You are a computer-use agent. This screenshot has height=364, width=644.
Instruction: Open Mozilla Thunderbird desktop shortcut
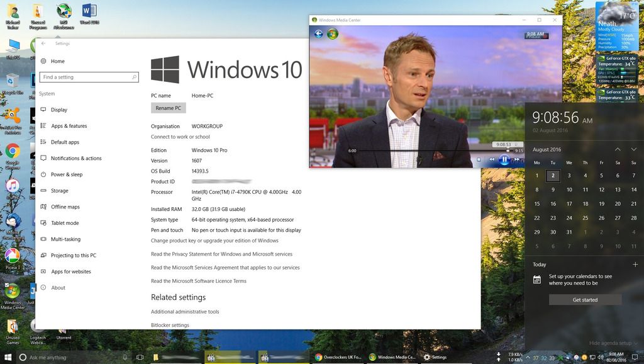click(13, 227)
